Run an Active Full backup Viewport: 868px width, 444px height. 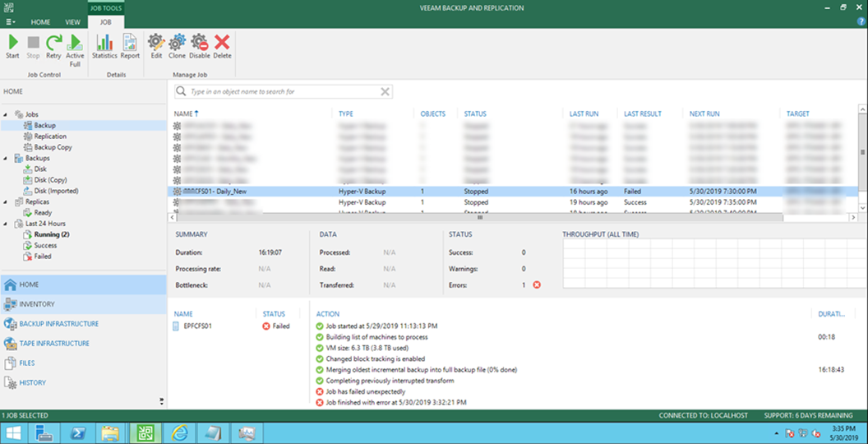pos(75,50)
